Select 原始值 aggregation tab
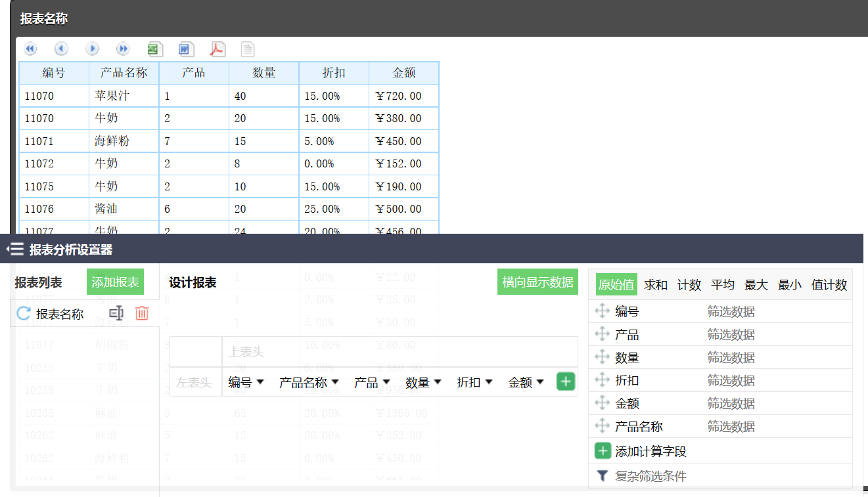The height and width of the screenshot is (497, 868). pos(616,285)
